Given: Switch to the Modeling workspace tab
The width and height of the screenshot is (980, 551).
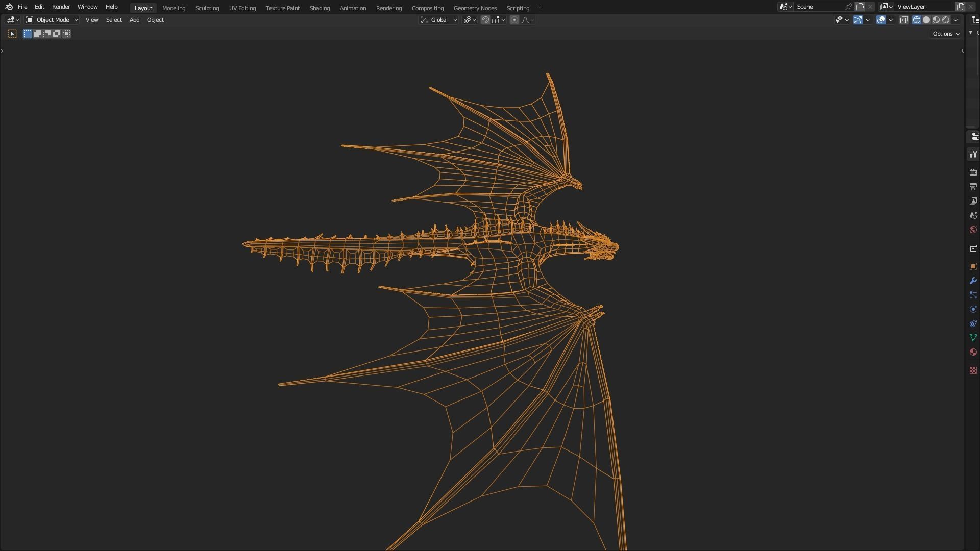Looking at the screenshot, I should coord(174,8).
